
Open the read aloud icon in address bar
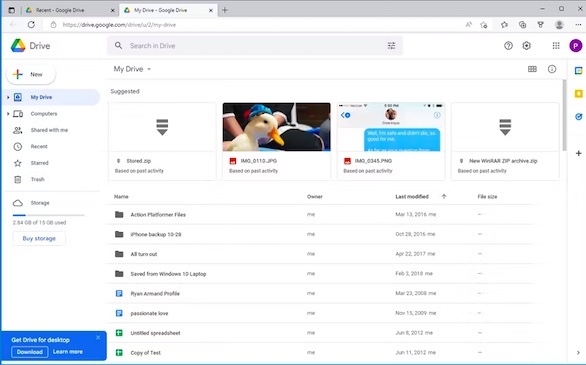tap(468, 25)
